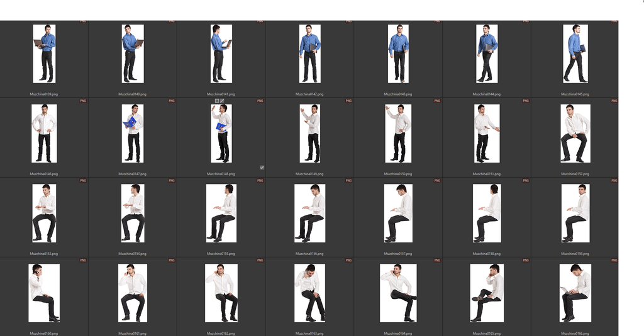Click the Muzchina0144.png filename label
The image size is (644, 336).
(x=487, y=94)
